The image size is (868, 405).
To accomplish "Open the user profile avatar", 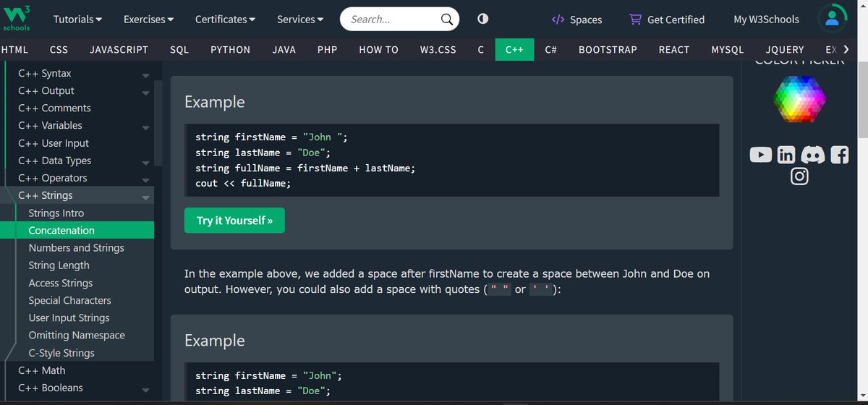I will [832, 20].
